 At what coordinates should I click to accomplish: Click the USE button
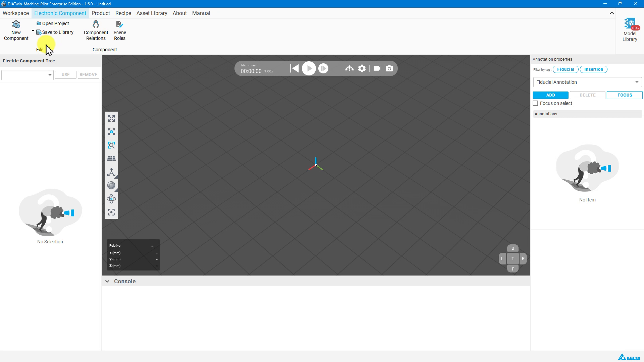point(65,75)
